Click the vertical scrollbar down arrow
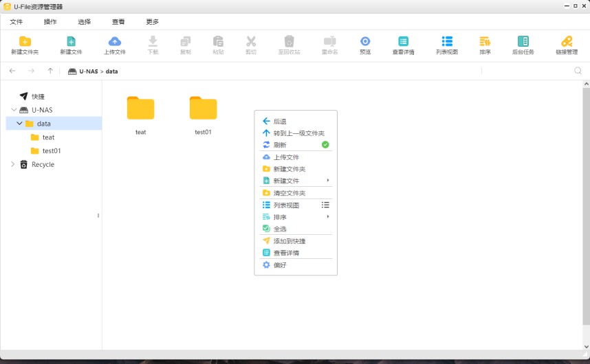The width and height of the screenshot is (590, 364). (587, 346)
